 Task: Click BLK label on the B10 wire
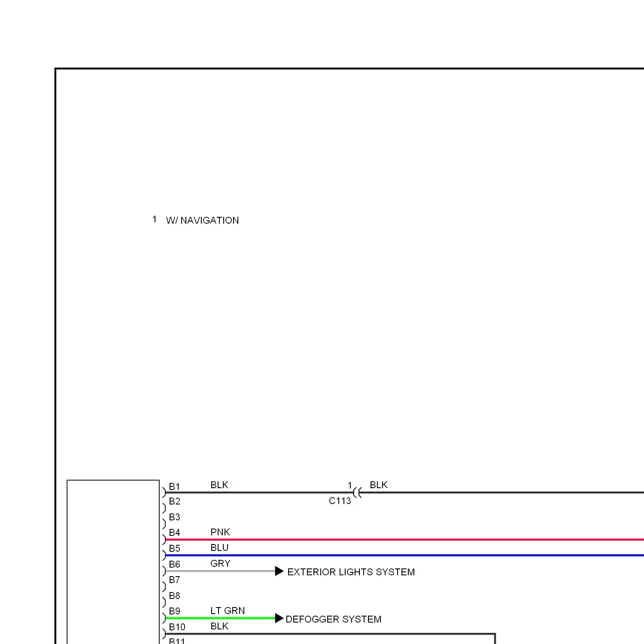pos(219,626)
